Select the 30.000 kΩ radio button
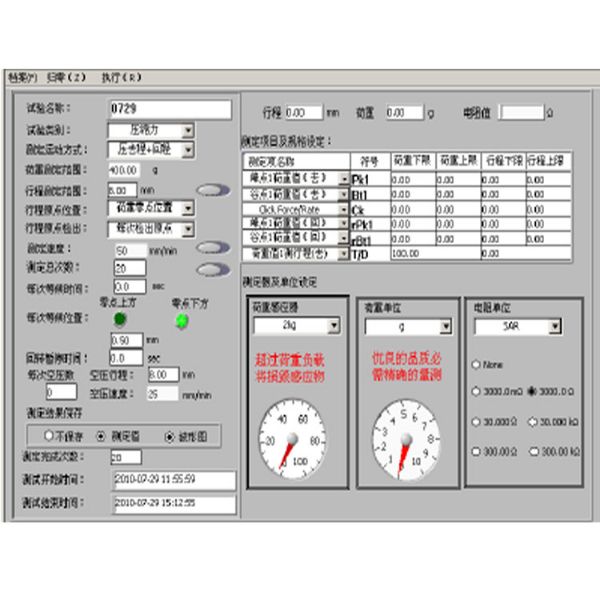 (533, 422)
